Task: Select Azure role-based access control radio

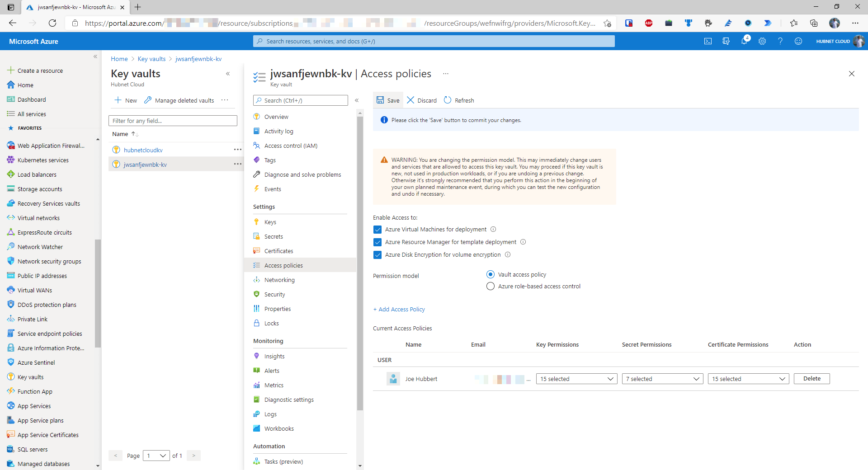Action: (x=491, y=286)
